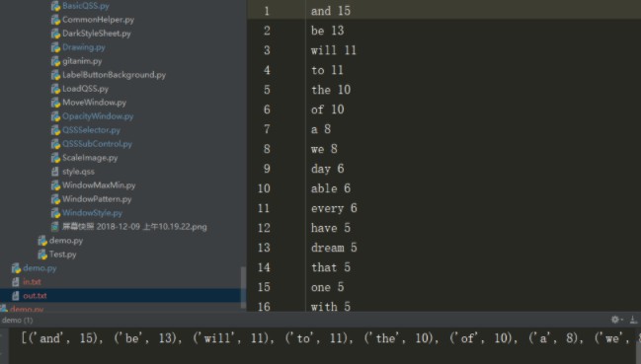Open the indented demo.py above Test.py
The width and height of the screenshot is (641, 364).
tap(66, 241)
